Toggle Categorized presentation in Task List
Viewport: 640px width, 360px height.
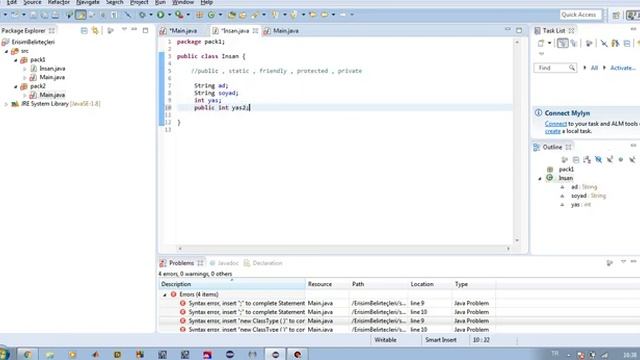(x=562, y=43)
